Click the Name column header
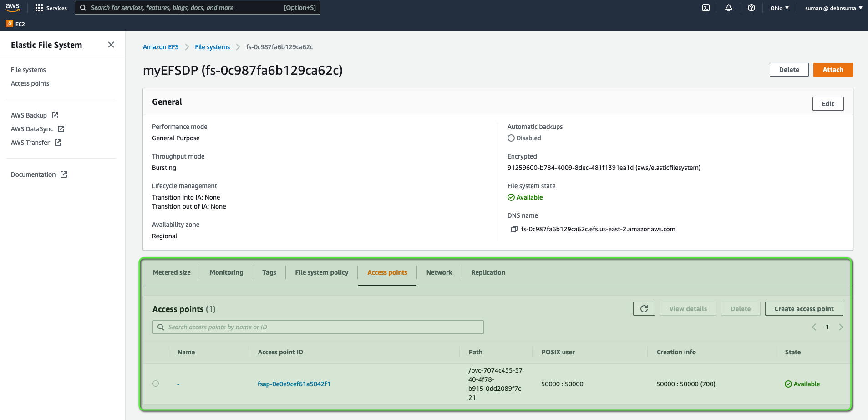This screenshot has height=420, width=868. point(186,352)
